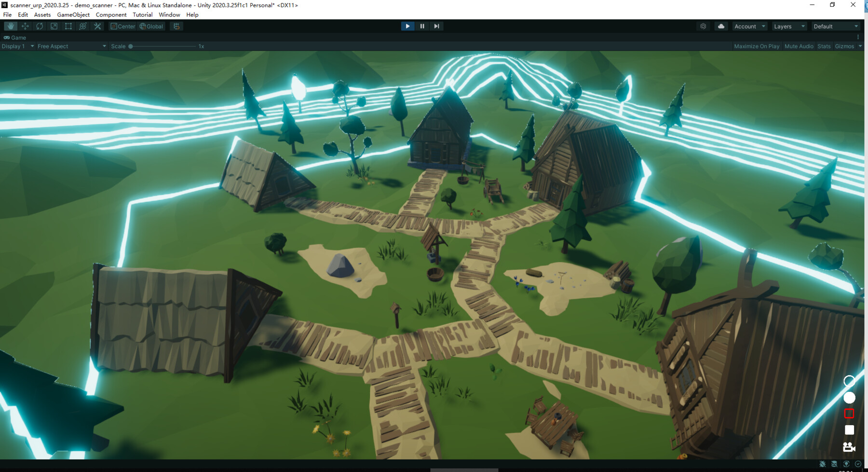Toggle Global pivot orientation

(x=151, y=26)
